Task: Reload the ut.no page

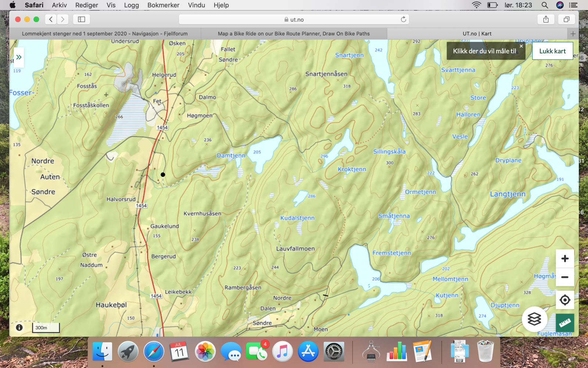Action: tap(404, 20)
